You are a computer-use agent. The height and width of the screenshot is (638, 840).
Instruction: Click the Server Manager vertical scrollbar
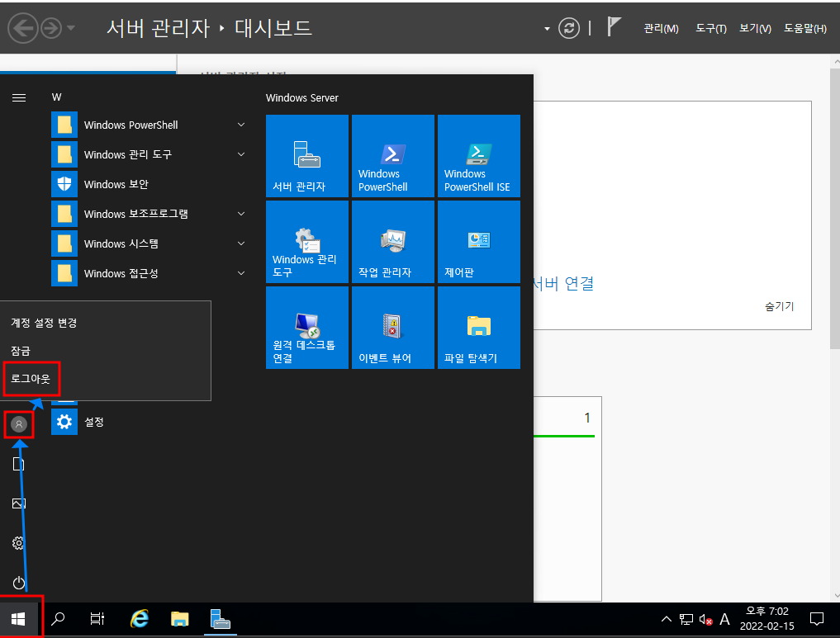point(835,208)
